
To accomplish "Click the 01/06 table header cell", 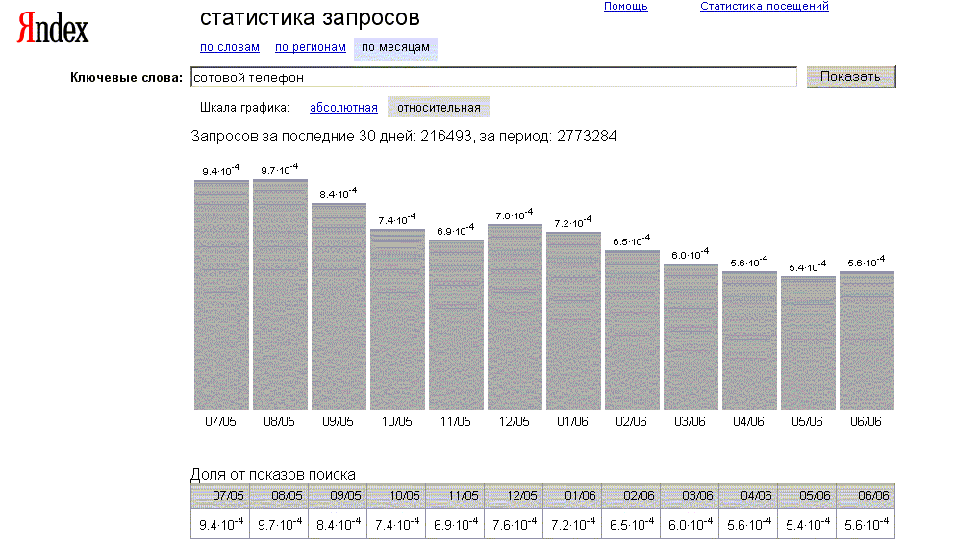I will [571, 496].
